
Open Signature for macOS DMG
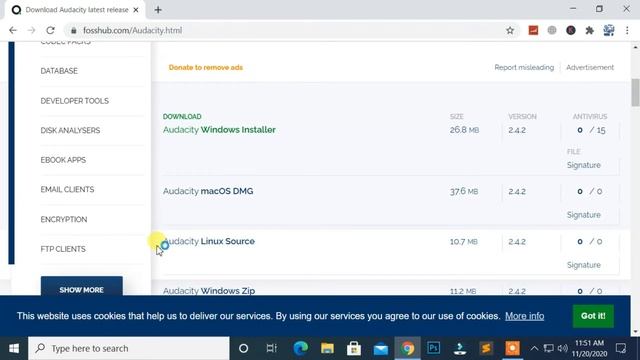pos(584,215)
